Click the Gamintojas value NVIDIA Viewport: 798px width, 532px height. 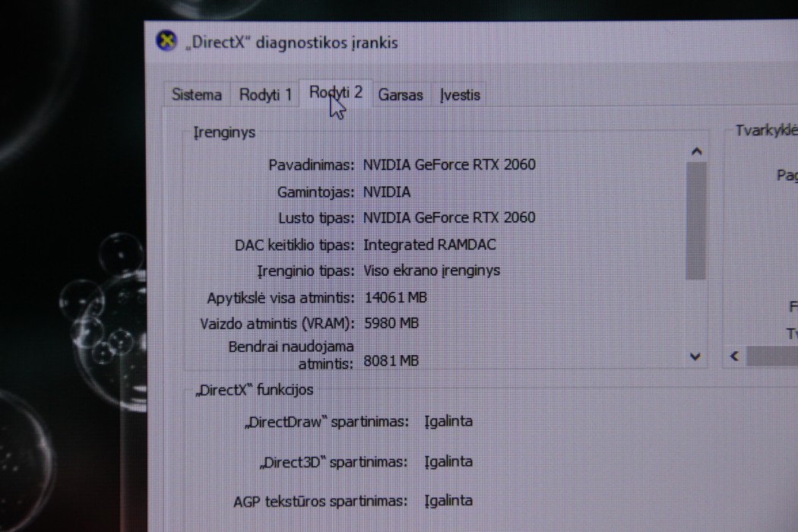click(387, 192)
